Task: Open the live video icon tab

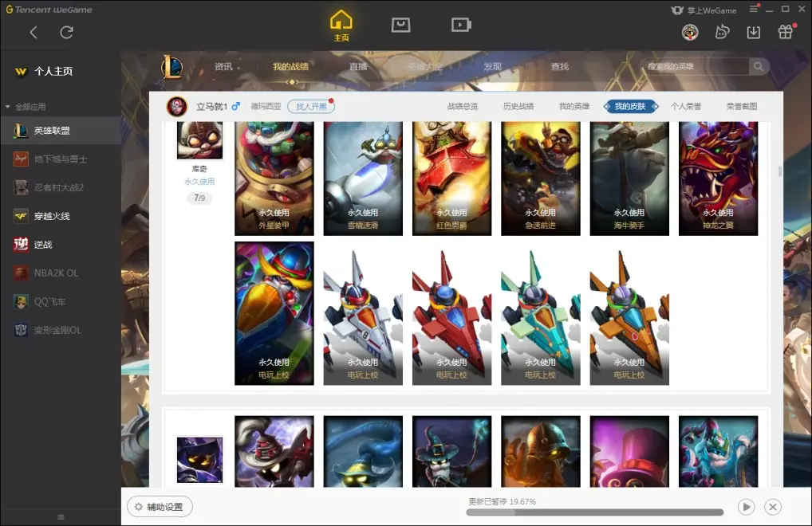Action: tap(461, 25)
